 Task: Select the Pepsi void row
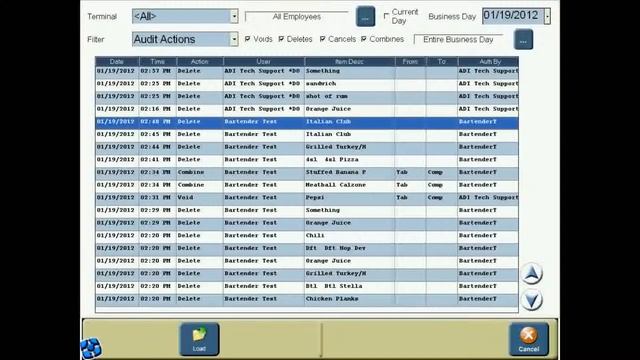[307, 198]
